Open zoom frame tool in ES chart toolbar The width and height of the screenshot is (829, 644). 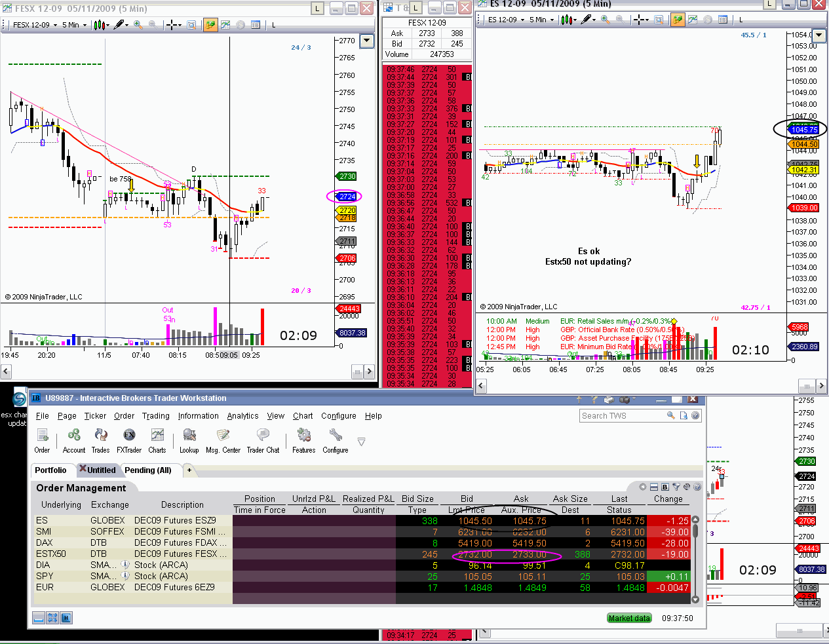pos(659,20)
